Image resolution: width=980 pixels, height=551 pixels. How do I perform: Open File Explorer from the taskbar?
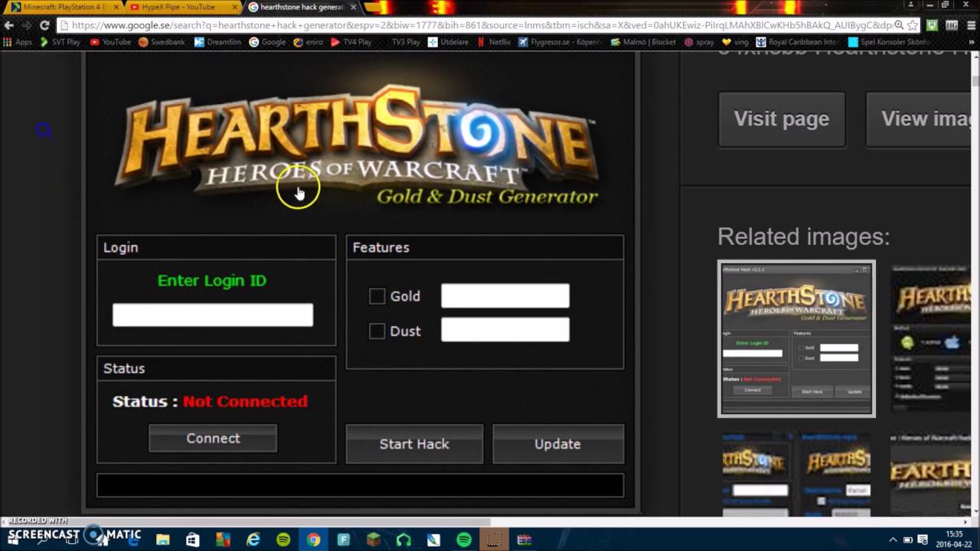tap(162, 540)
